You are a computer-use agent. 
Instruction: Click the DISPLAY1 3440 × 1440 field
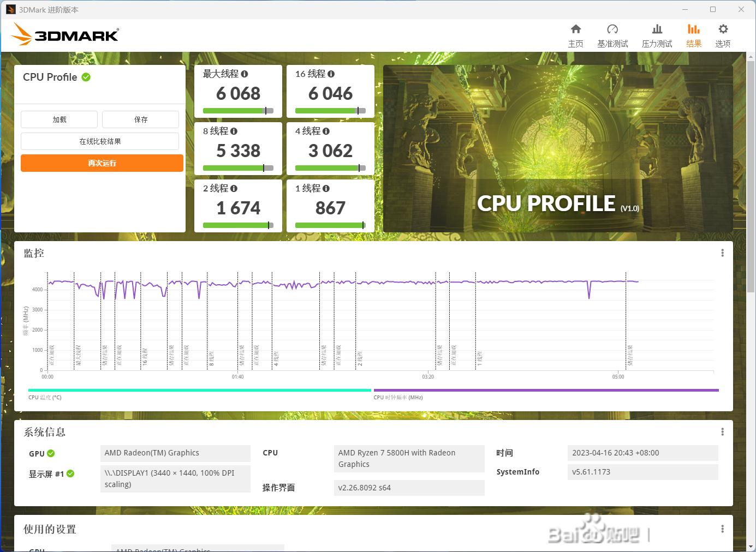[x=175, y=478]
